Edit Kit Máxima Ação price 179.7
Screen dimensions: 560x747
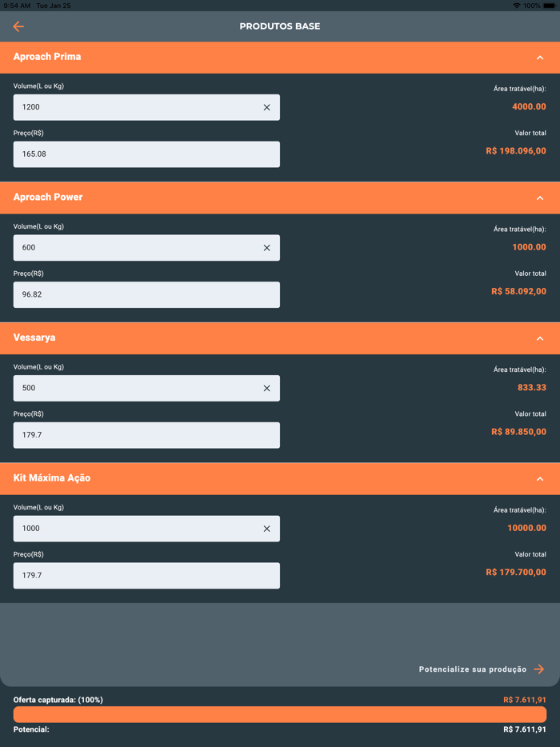(146, 576)
